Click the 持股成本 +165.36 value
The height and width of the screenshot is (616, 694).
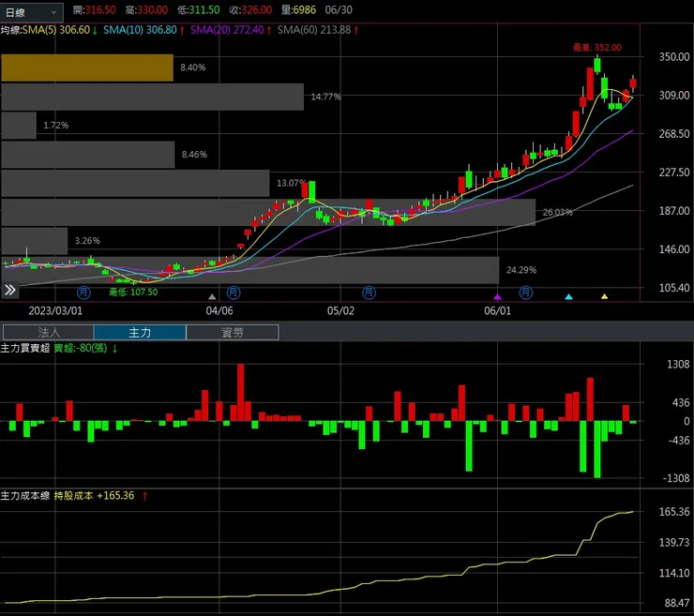95,496
